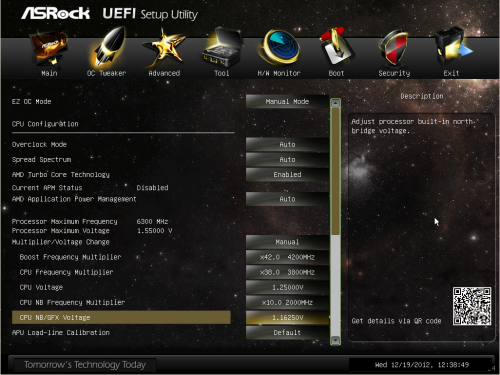Screen dimensions: 500x375
Task: Switch to the Tool tab label
Action: pyautogui.click(x=222, y=73)
